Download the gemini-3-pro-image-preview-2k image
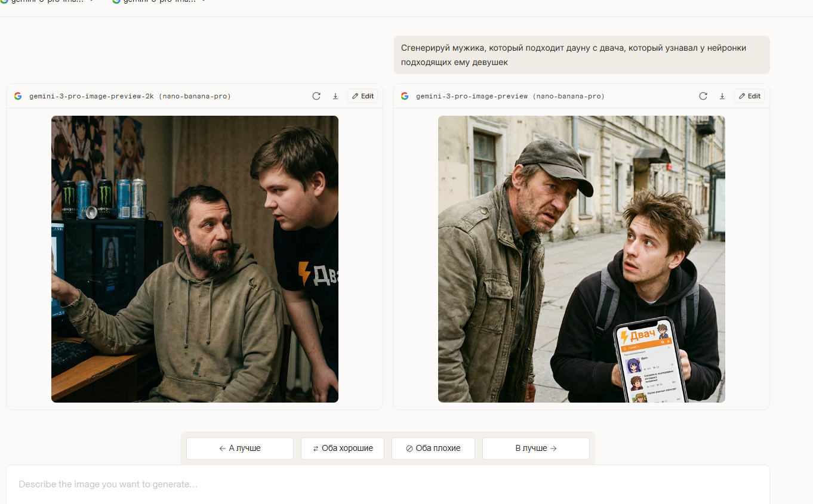This screenshot has height=504, width=813. (335, 96)
